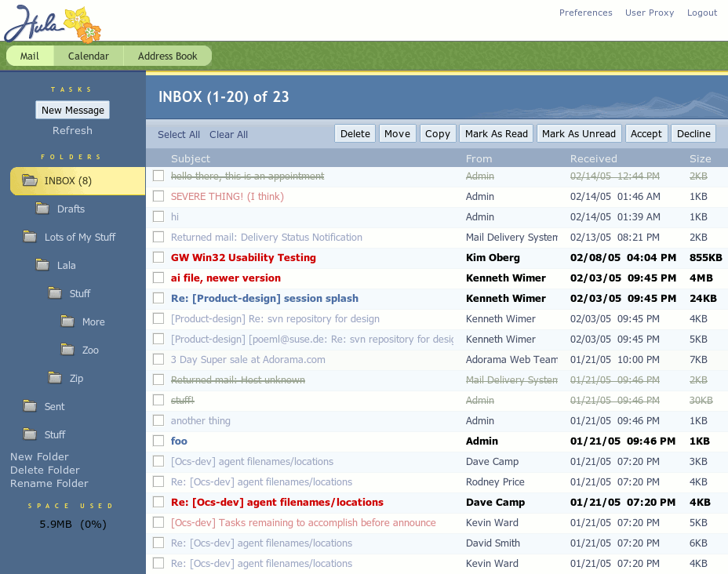Click Delete Folder link
Image resolution: width=728 pixels, height=574 pixels.
45,470
